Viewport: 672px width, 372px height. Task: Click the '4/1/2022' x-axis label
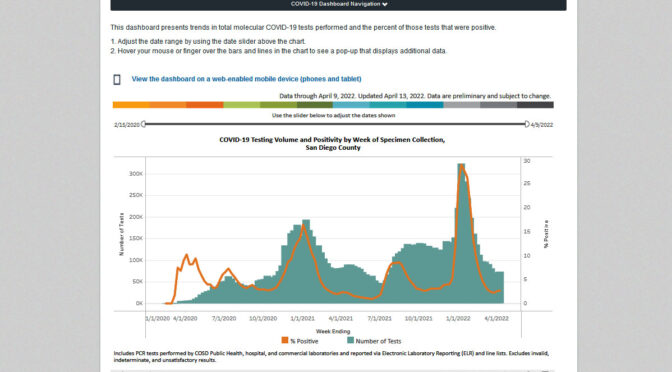click(x=496, y=318)
